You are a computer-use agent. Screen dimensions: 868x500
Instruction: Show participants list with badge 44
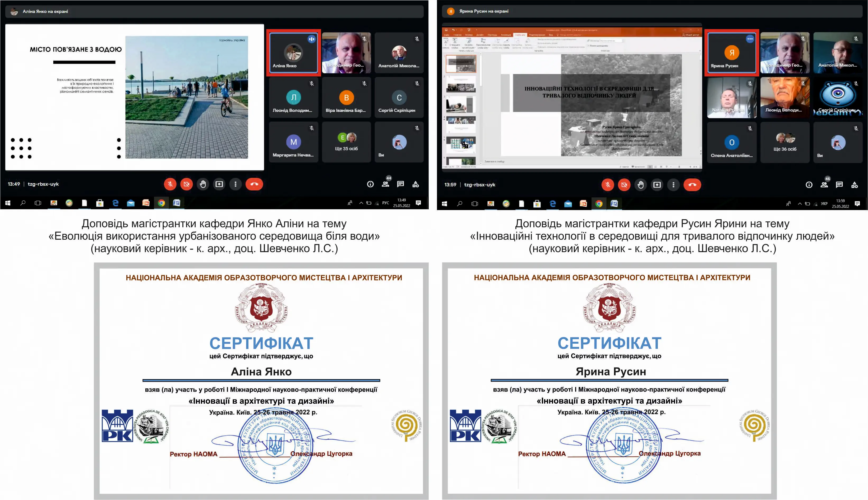(385, 184)
